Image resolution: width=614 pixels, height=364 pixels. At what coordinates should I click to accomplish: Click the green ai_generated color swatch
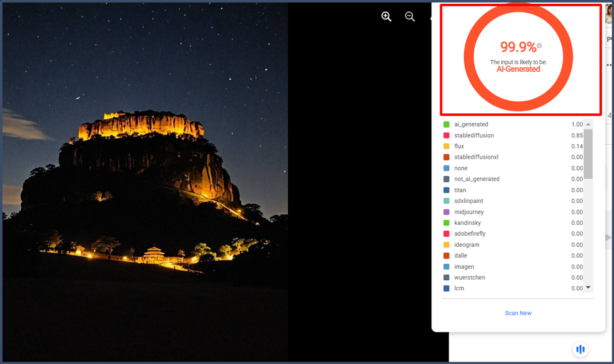(446, 125)
